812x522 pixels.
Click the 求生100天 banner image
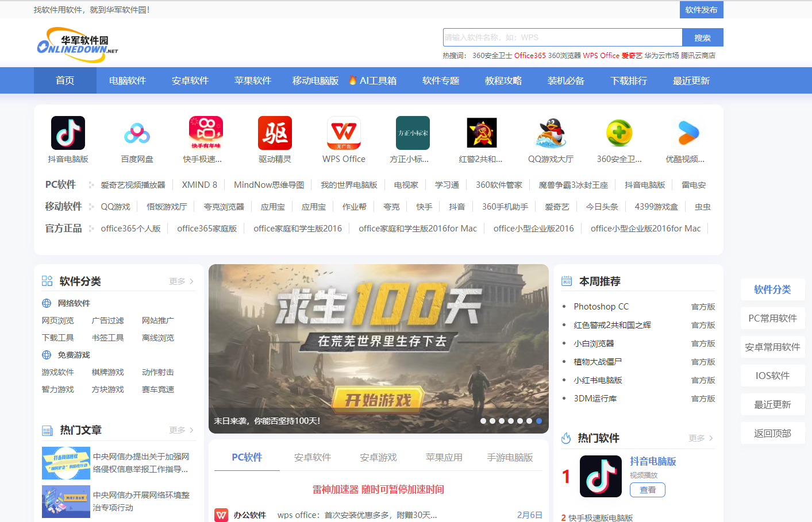pos(378,349)
